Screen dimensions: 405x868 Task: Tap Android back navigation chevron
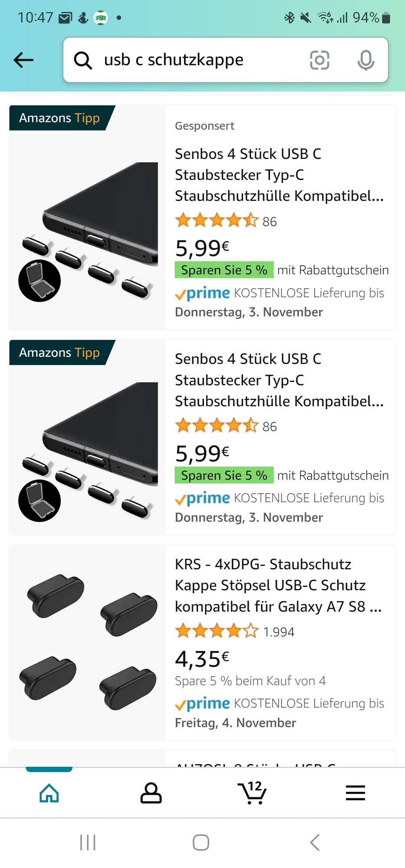(x=315, y=842)
